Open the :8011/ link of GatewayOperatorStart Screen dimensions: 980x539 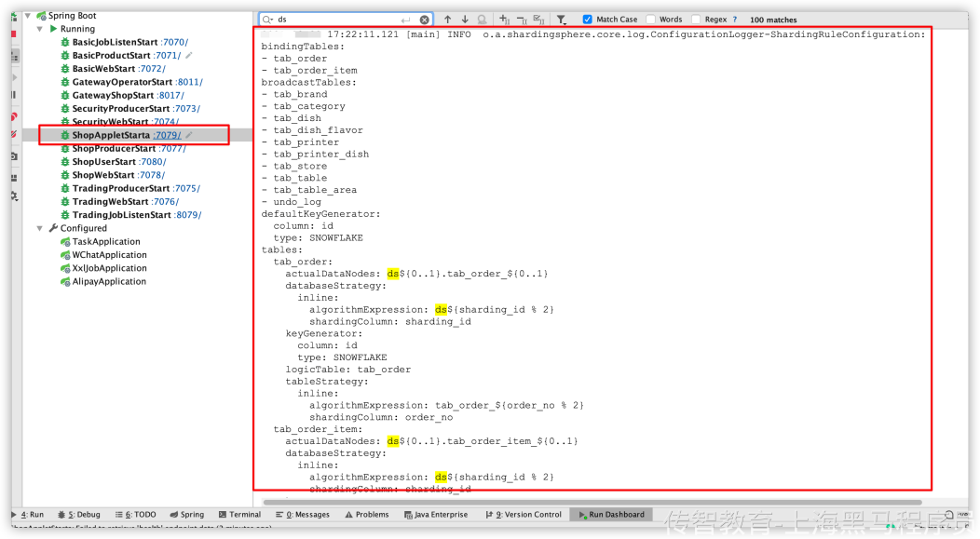[x=189, y=82]
